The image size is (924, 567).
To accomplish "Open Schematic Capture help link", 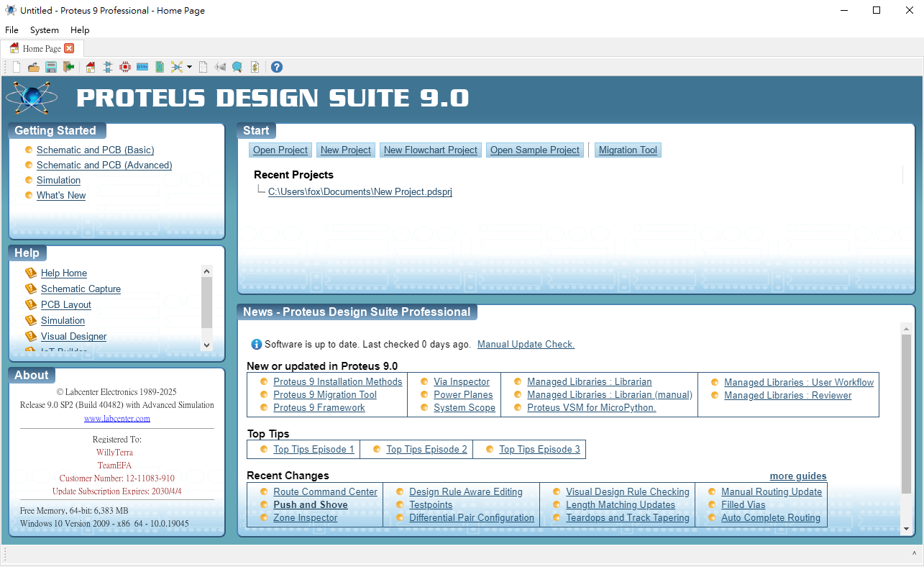I will [81, 289].
